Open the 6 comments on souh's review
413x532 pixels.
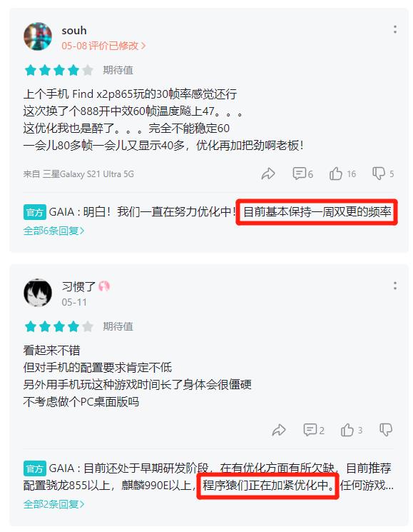click(302, 174)
